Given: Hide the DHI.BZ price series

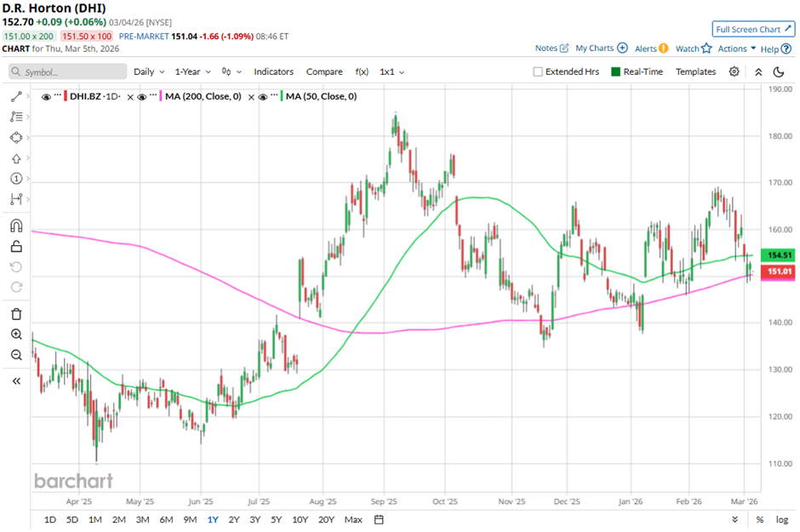Looking at the screenshot, I should coord(46,96).
